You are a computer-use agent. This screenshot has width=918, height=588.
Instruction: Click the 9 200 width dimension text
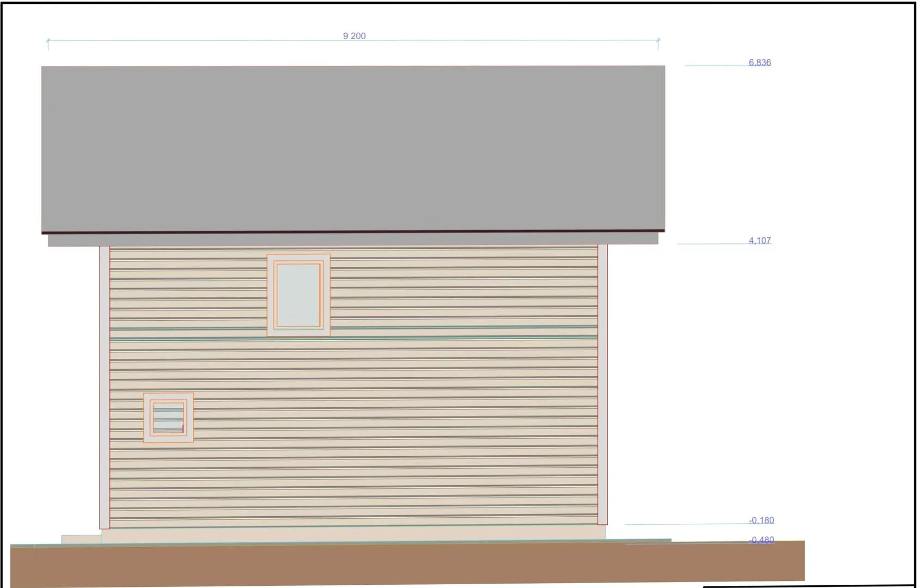pos(354,36)
